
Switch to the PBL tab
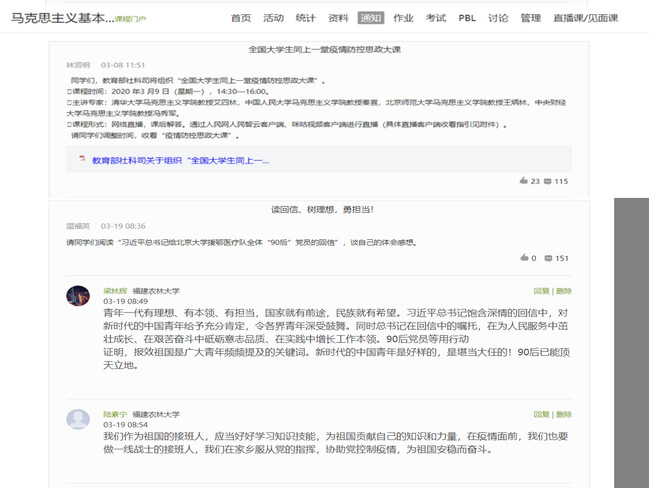467,18
